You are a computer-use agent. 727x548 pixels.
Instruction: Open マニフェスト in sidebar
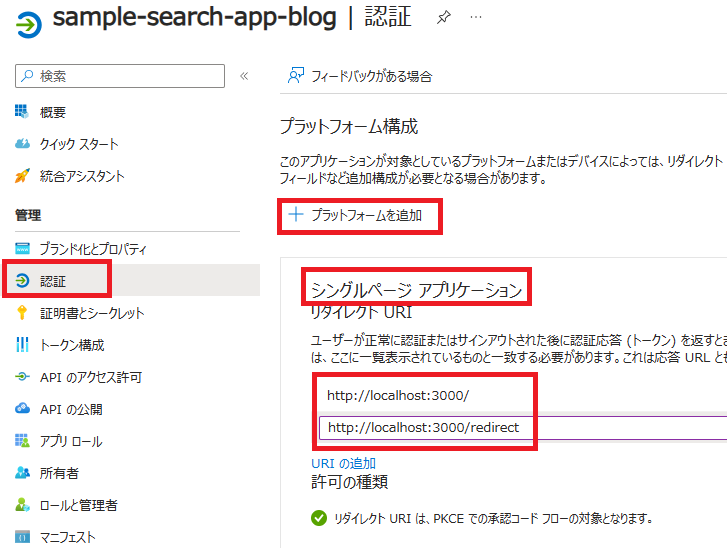pos(68,537)
